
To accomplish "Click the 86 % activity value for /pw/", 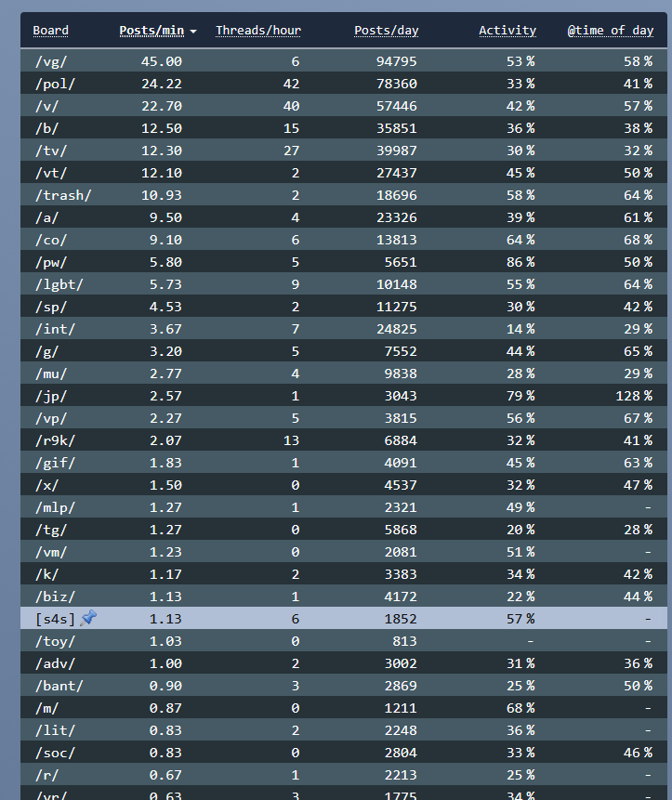I will pos(520,262).
